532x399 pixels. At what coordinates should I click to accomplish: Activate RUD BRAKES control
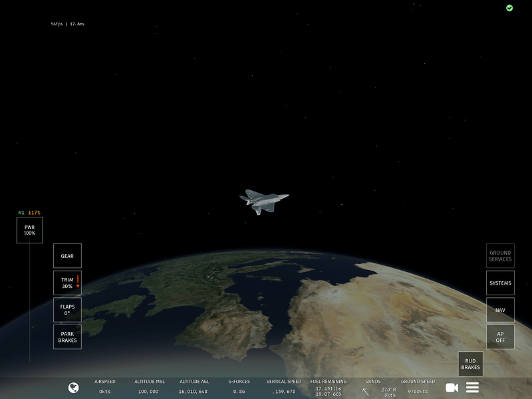click(470, 364)
